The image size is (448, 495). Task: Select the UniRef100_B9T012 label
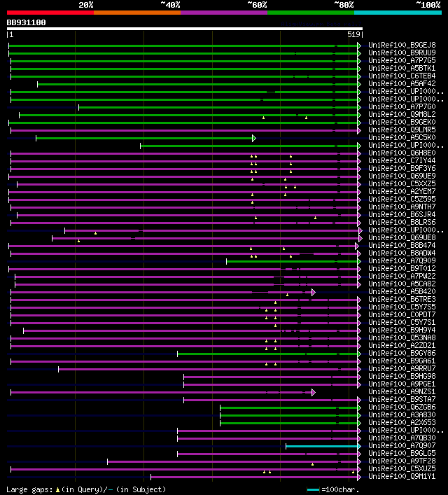coord(402,269)
